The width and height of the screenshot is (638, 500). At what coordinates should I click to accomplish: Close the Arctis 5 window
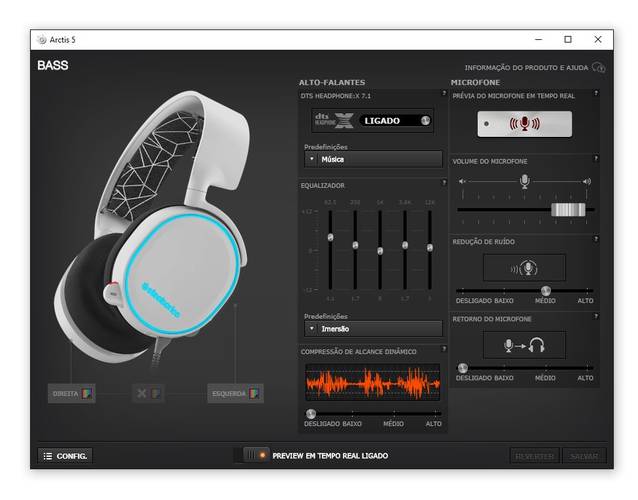[x=598, y=39]
